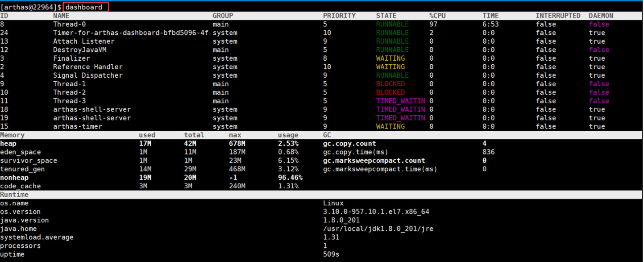Select the Signal Dispatcher thread name
The height and width of the screenshot is (262, 644).
(x=88, y=75)
